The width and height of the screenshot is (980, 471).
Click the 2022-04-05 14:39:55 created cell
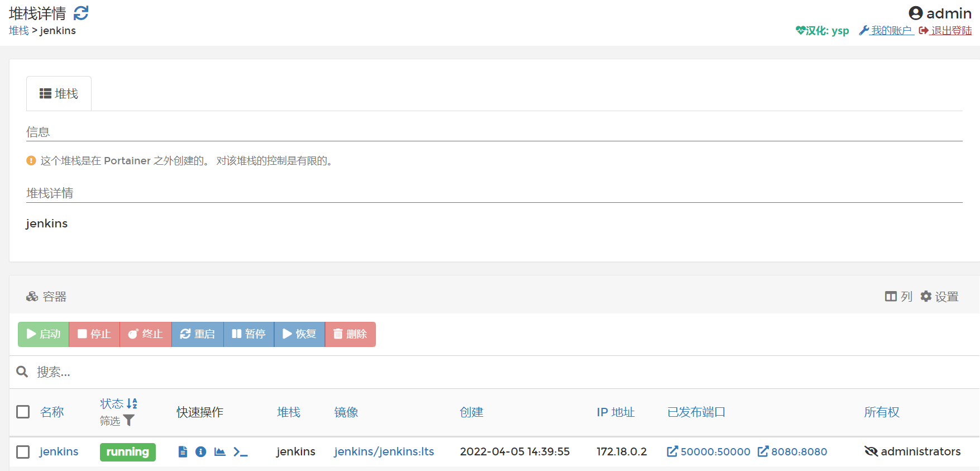[515, 451]
